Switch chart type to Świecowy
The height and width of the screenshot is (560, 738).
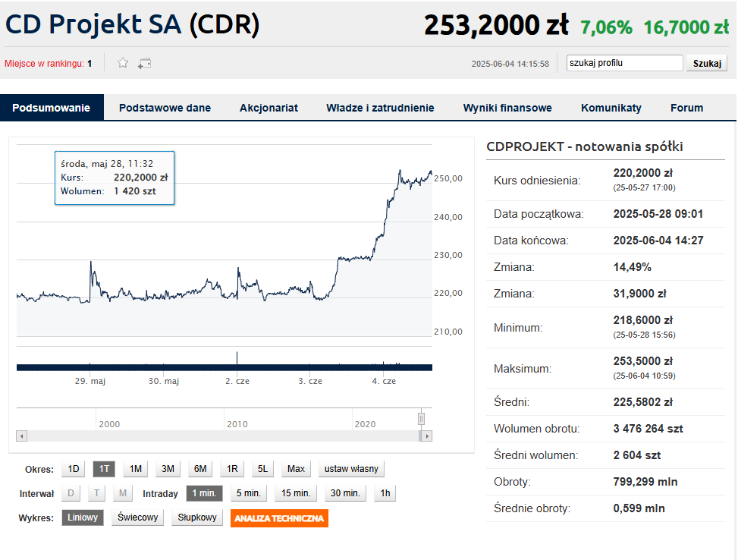137,518
